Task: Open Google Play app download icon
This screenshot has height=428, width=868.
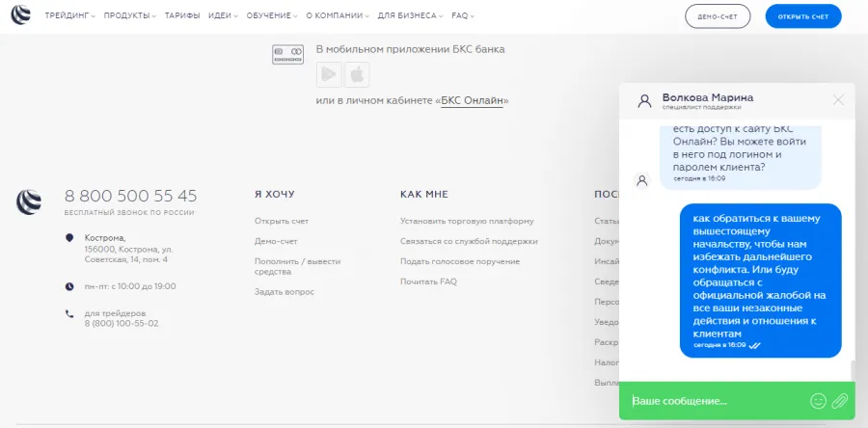Action: click(x=329, y=74)
